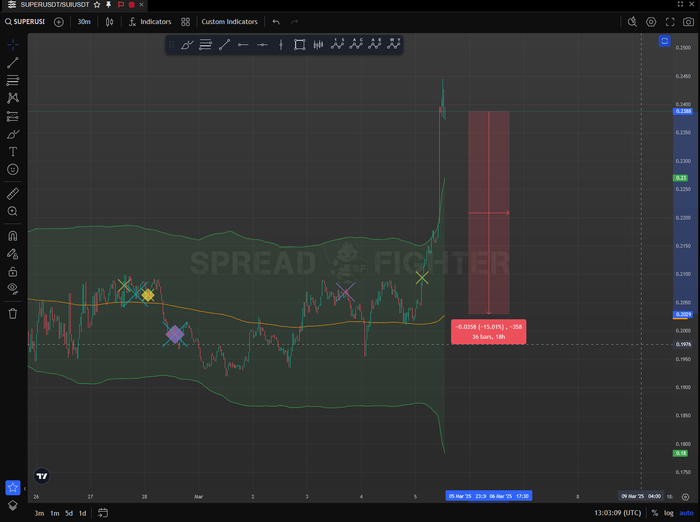This screenshot has width=700, height=522.
Task: Select the wave pattern icon labeled W Y
Action: tap(393, 44)
